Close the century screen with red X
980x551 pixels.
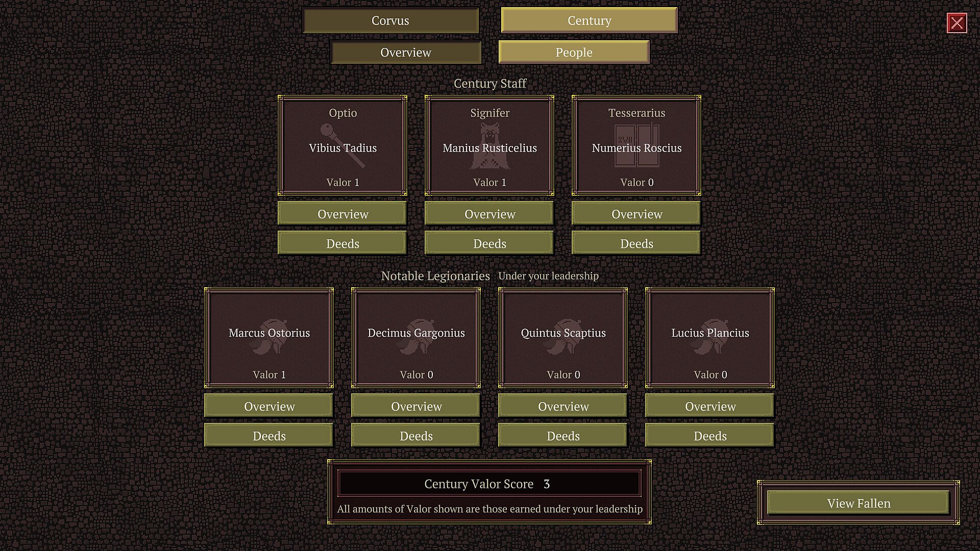click(x=957, y=23)
